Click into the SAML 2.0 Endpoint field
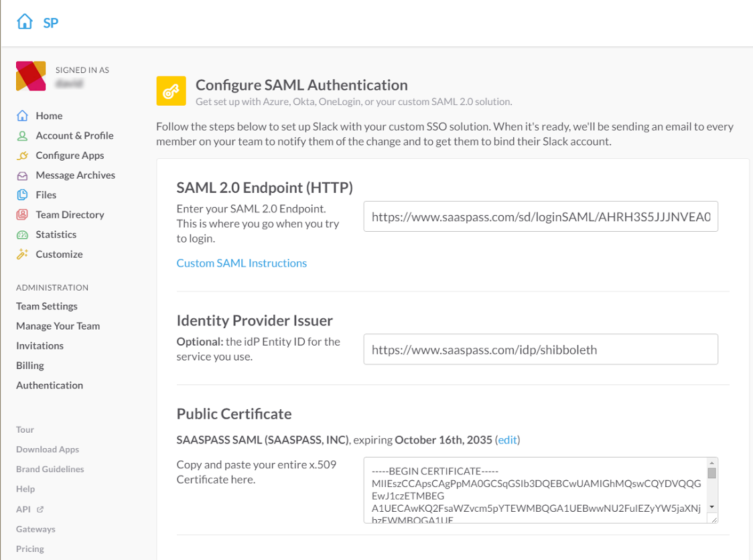 coord(541,216)
